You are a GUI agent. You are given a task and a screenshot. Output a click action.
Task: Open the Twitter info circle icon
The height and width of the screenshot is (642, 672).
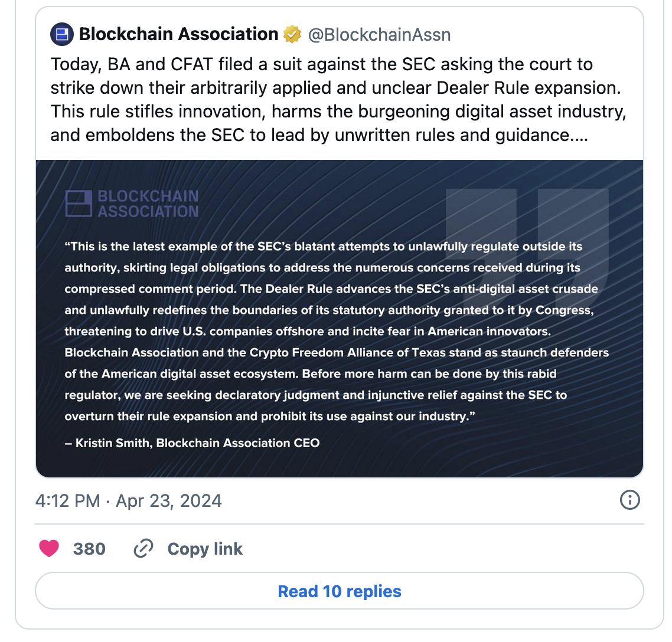click(x=630, y=500)
